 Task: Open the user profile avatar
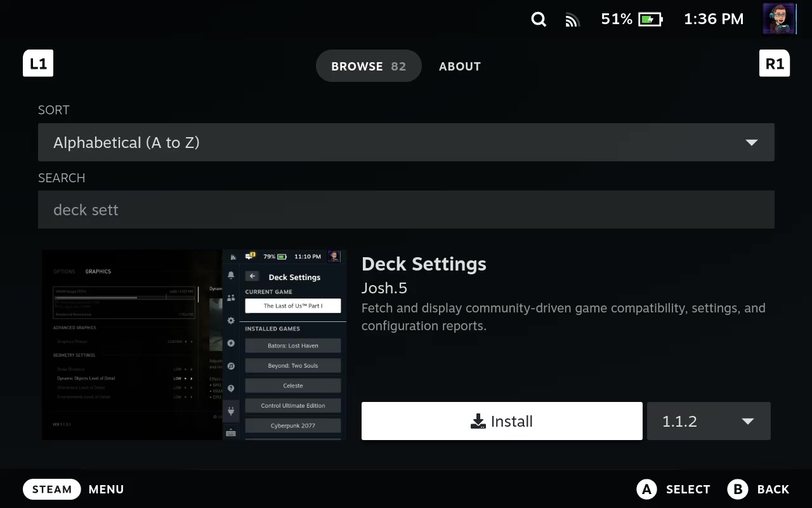point(779,19)
